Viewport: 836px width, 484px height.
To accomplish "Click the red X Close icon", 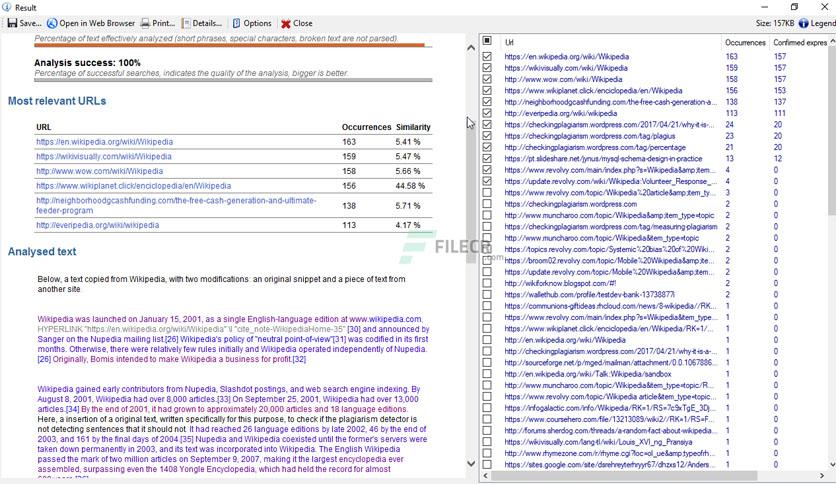I will tap(286, 24).
